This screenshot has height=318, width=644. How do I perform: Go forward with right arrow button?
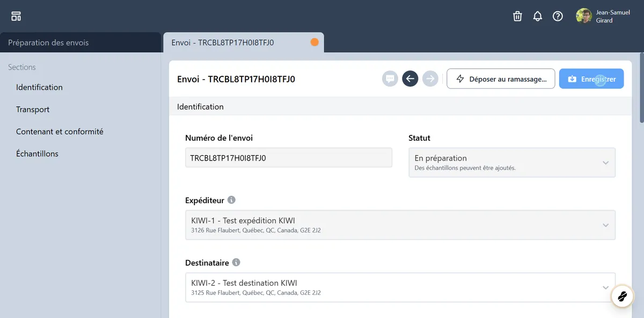coord(430,79)
